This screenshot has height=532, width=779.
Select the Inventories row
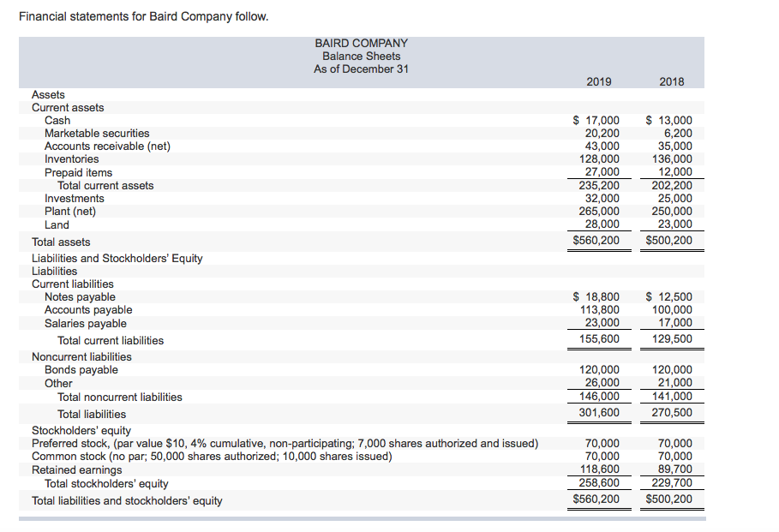(x=72, y=158)
